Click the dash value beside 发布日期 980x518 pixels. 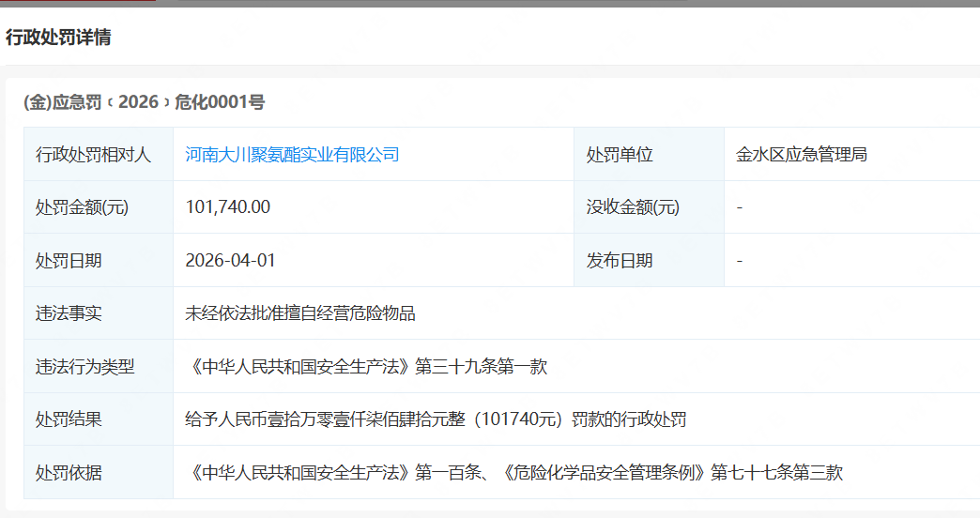click(x=740, y=261)
